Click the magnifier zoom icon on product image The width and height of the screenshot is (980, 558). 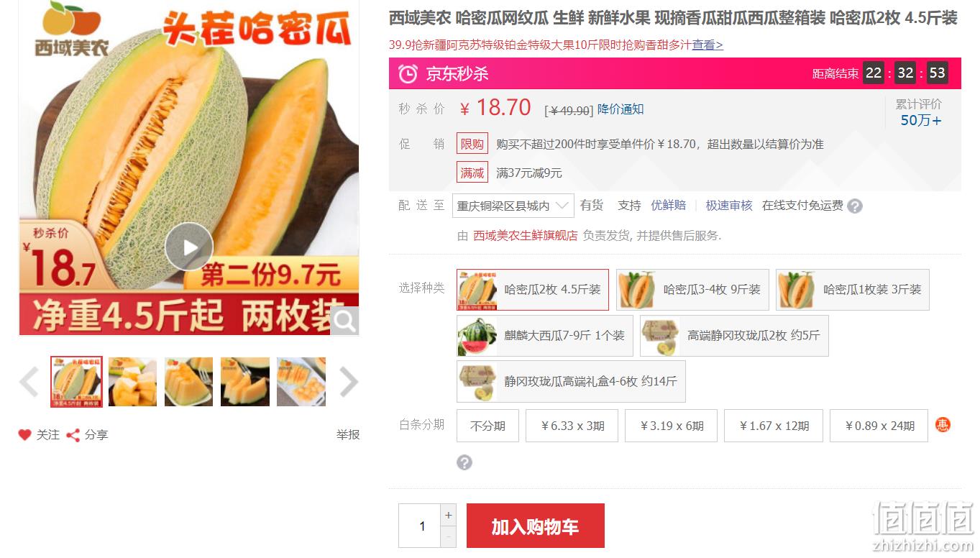(345, 321)
